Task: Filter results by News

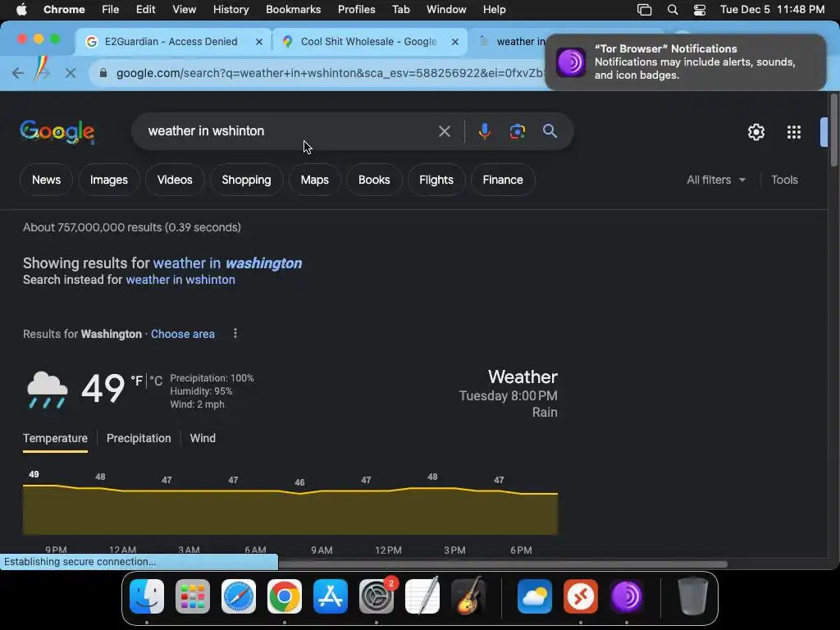Action: point(46,180)
